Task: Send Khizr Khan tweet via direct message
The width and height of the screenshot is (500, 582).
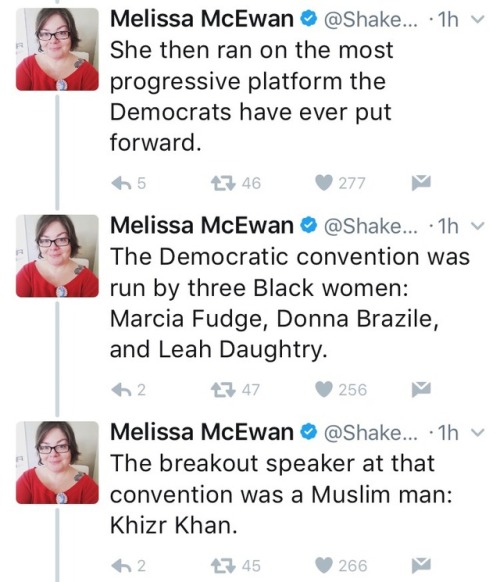Action: (x=421, y=566)
